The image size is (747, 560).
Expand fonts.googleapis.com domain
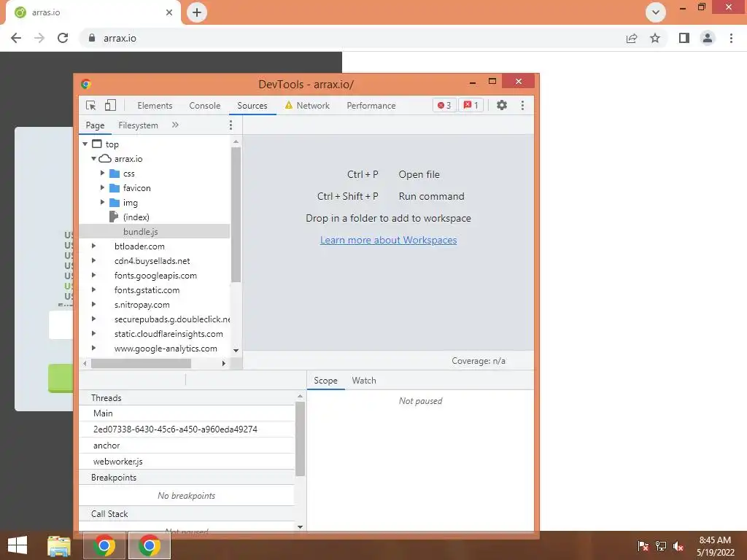point(94,275)
